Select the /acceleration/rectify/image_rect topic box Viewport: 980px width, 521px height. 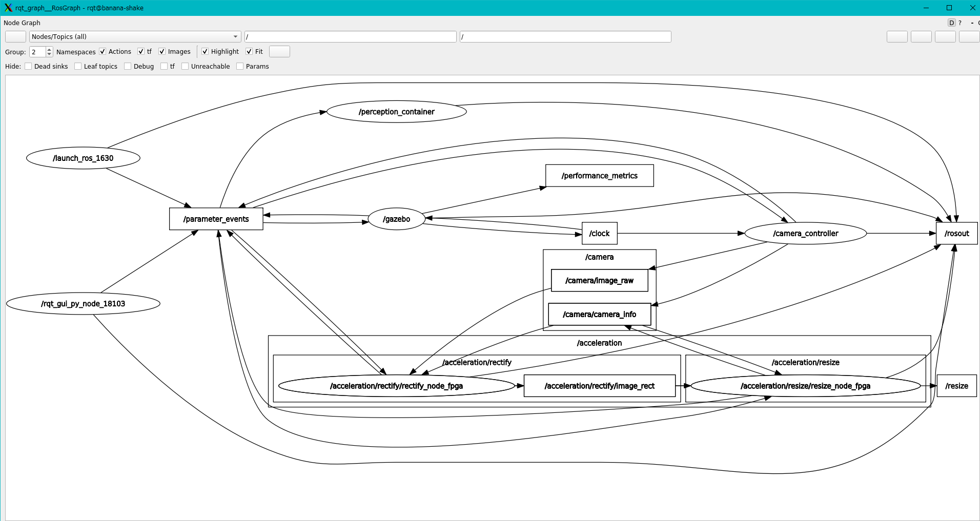pos(600,386)
